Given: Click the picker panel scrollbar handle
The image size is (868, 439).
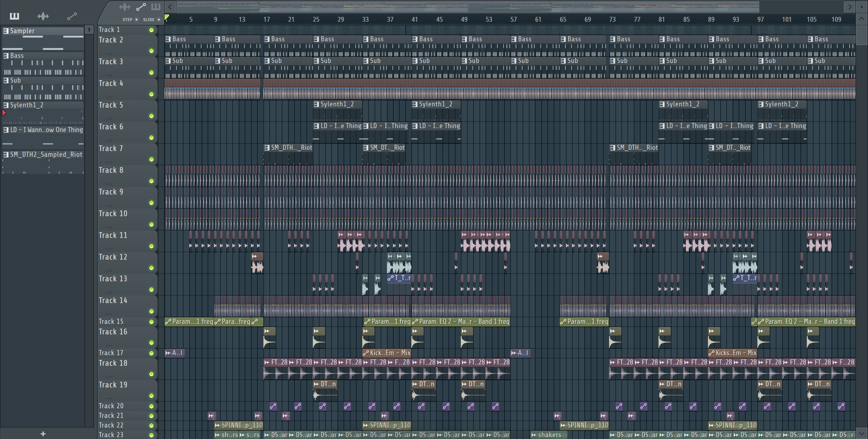Looking at the screenshot, I should pyautogui.click(x=89, y=30).
